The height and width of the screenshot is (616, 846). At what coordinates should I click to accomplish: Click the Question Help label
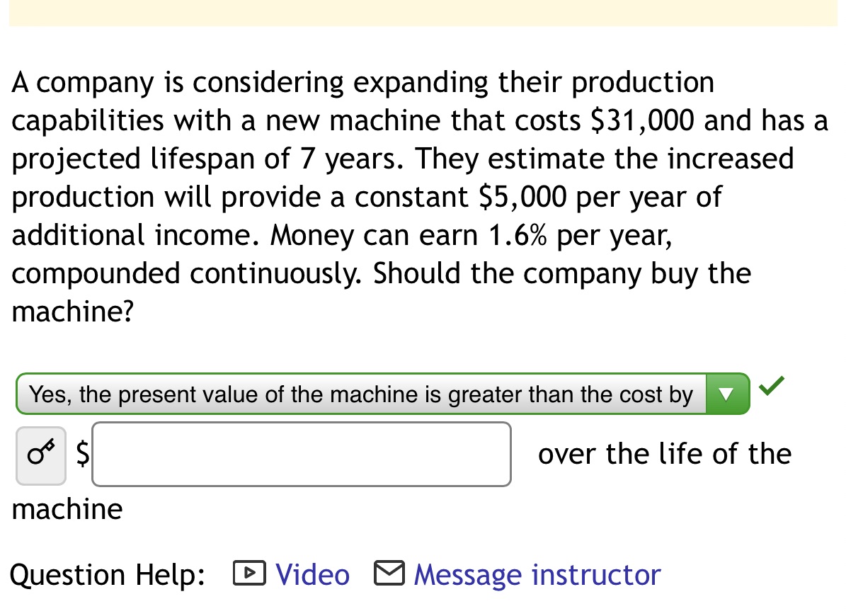[x=106, y=574]
